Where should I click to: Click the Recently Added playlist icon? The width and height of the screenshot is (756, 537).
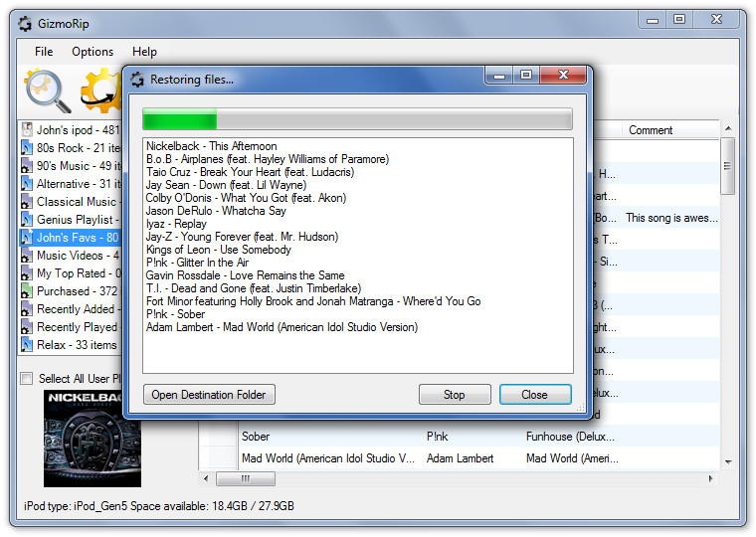[27, 309]
